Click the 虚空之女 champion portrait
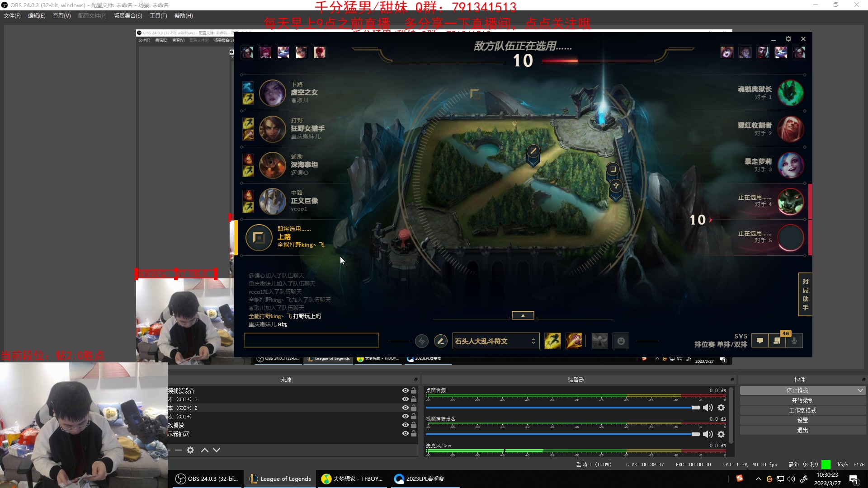868x488 pixels. coord(272,93)
